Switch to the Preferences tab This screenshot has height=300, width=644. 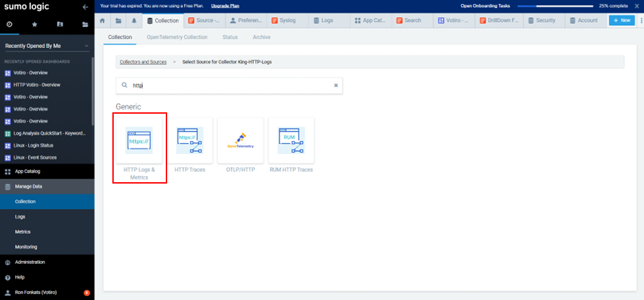(246, 21)
